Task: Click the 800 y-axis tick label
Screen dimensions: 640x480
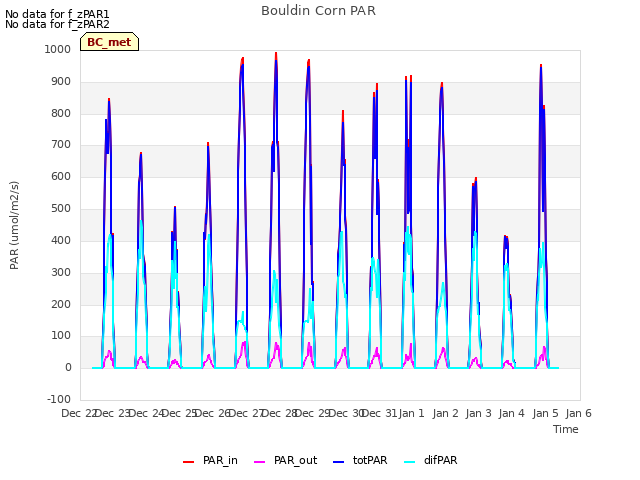Action: tap(61, 113)
